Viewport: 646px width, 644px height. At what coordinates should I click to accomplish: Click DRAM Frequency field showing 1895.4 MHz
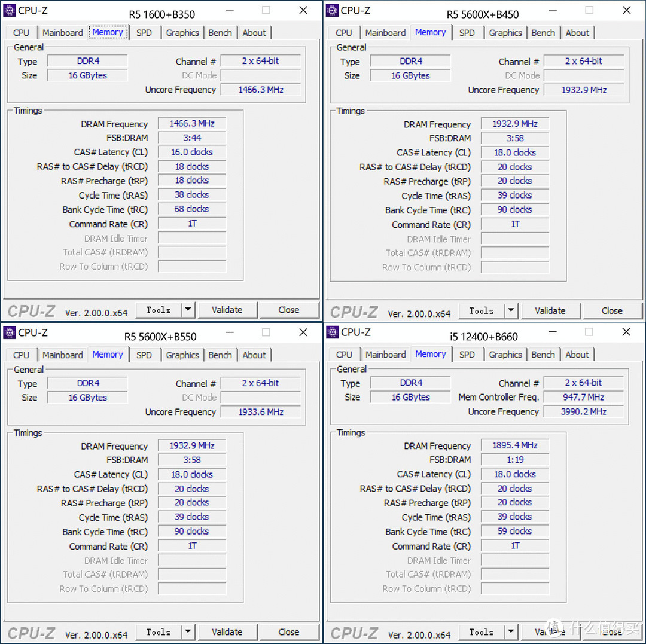(515, 445)
